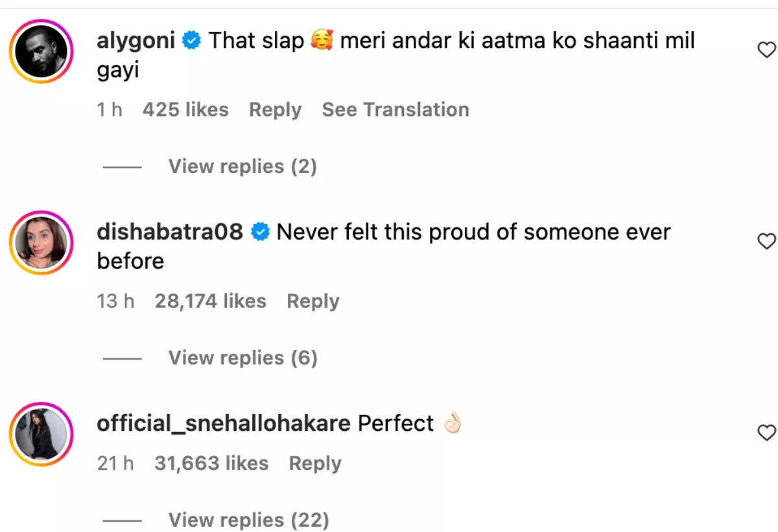Open the dishabatra08 username link
Screen dimensions: 778x532
coord(170,232)
